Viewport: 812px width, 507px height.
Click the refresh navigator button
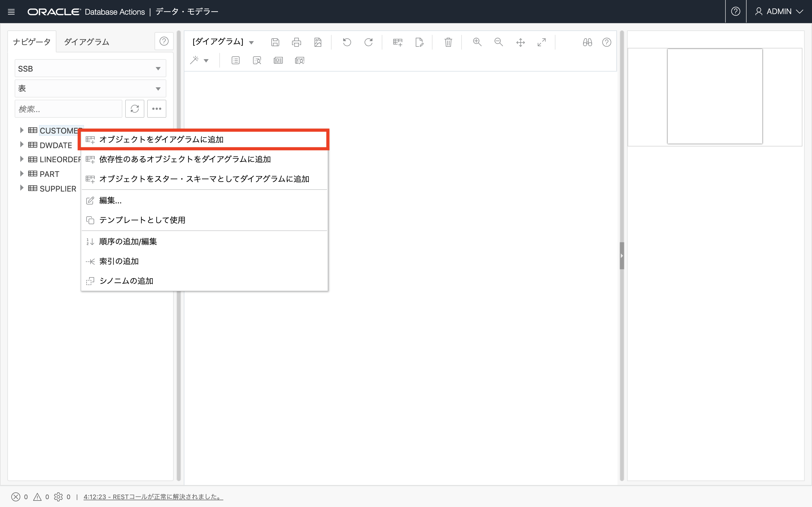tap(134, 109)
